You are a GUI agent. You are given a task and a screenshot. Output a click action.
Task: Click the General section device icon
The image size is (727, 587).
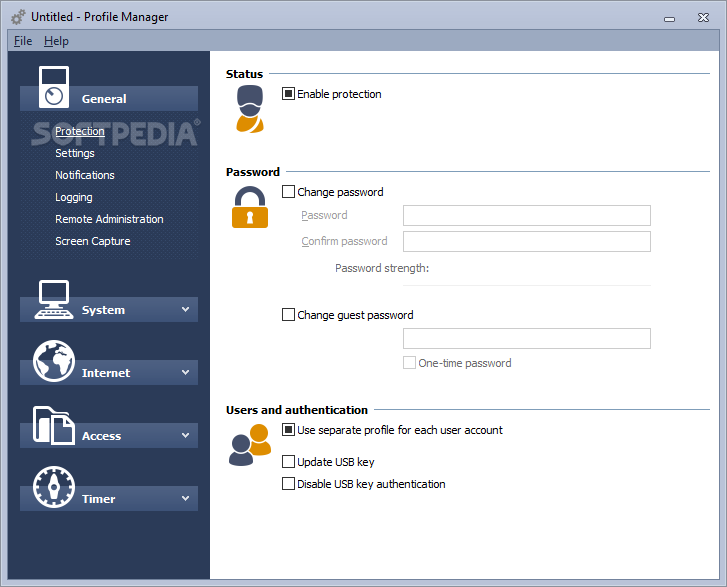(54, 87)
